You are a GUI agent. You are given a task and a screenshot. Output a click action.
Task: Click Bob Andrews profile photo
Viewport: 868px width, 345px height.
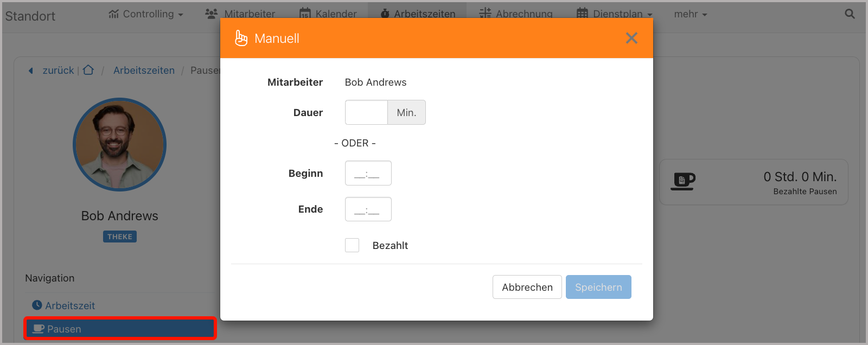pos(119,144)
